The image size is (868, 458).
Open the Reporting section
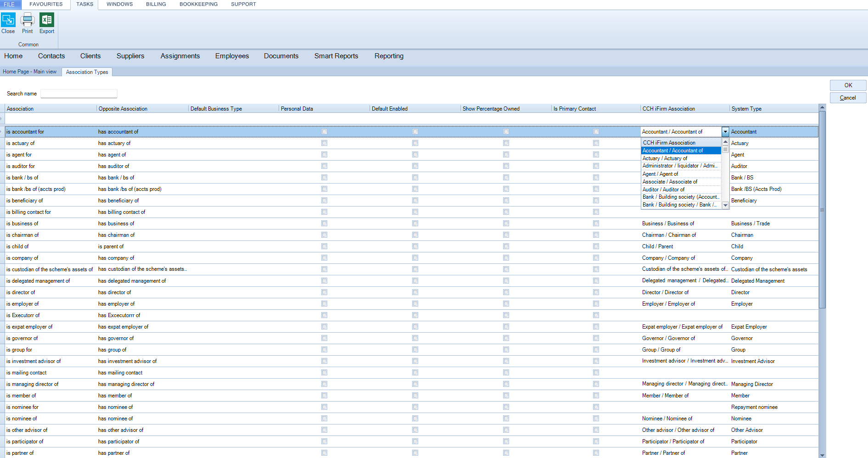(x=389, y=56)
